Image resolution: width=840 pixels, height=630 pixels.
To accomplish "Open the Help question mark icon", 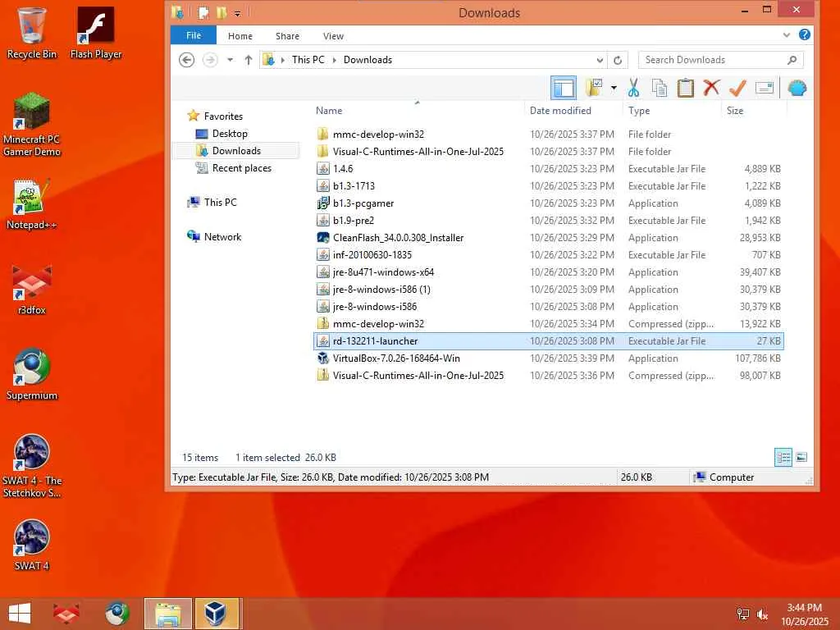I will [x=804, y=34].
